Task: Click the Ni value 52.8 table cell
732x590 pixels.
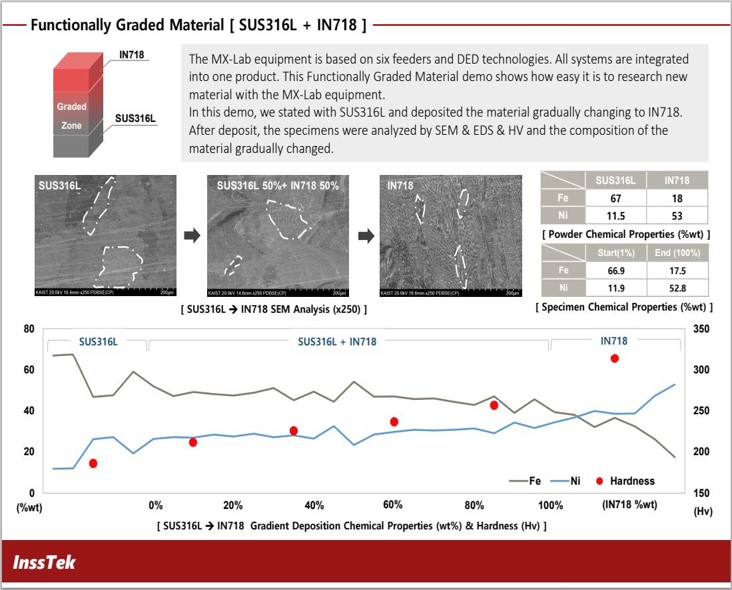Action: (677, 288)
